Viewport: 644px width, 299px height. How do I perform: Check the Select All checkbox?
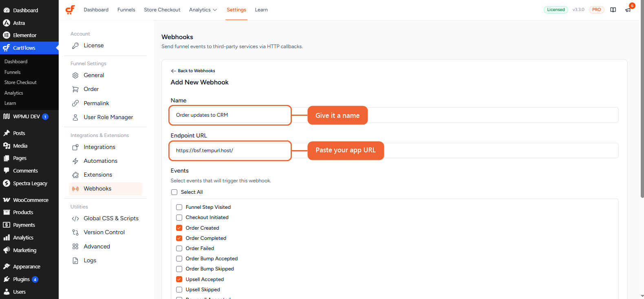(x=174, y=192)
